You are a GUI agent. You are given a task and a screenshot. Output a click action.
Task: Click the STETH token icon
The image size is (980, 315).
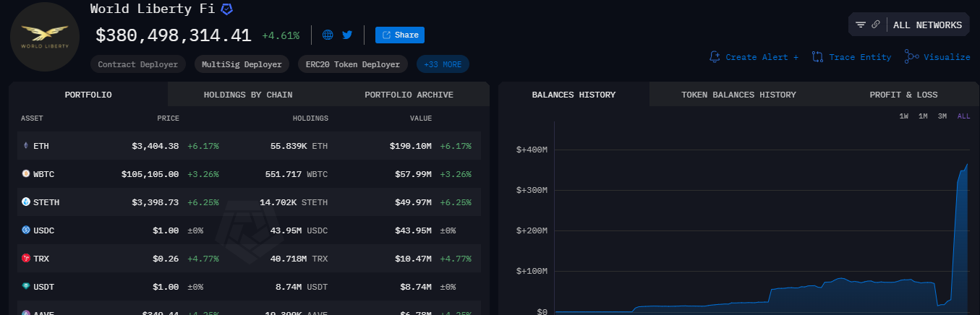point(26,202)
